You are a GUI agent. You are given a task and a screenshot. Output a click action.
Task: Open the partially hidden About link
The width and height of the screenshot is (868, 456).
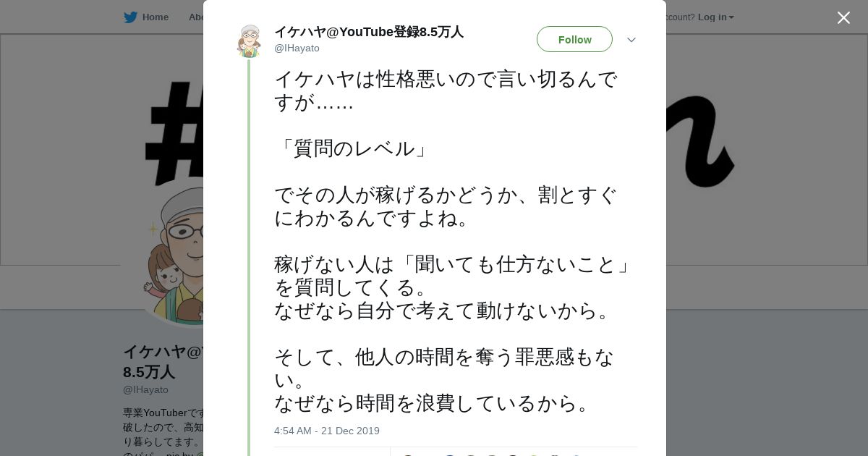click(196, 17)
